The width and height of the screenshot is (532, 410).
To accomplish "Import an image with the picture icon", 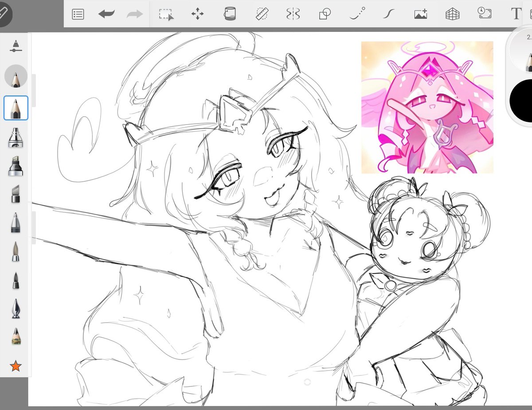I will (420, 14).
